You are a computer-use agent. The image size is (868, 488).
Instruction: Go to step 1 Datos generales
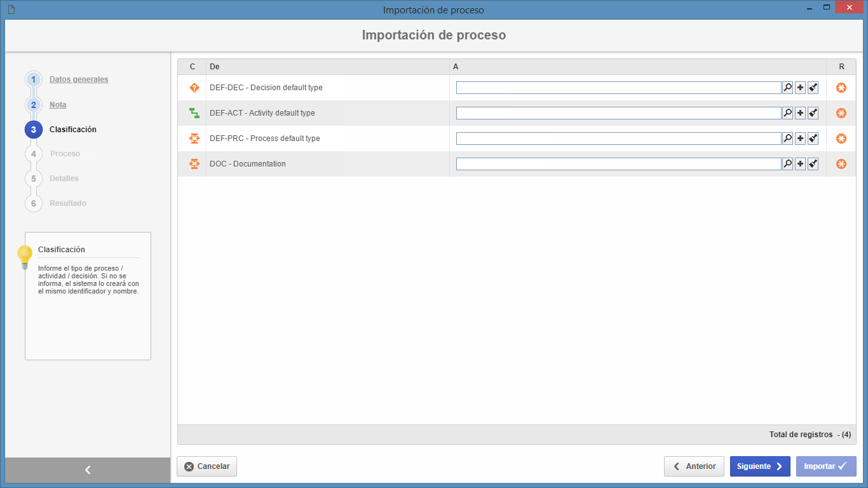pyautogui.click(x=79, y=79)
